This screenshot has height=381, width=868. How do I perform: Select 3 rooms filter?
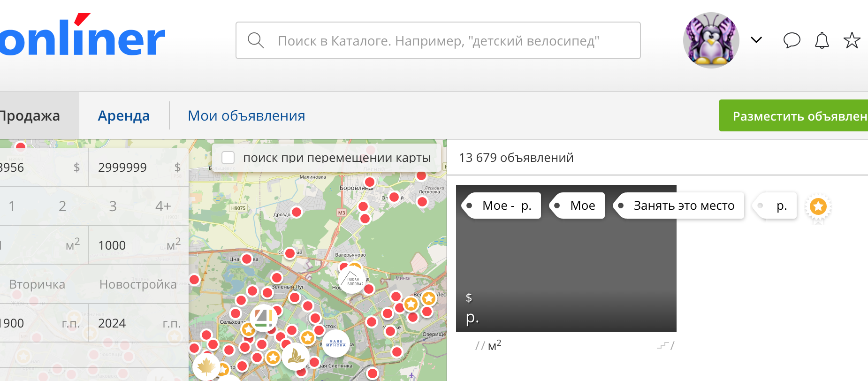click(113, 206)
